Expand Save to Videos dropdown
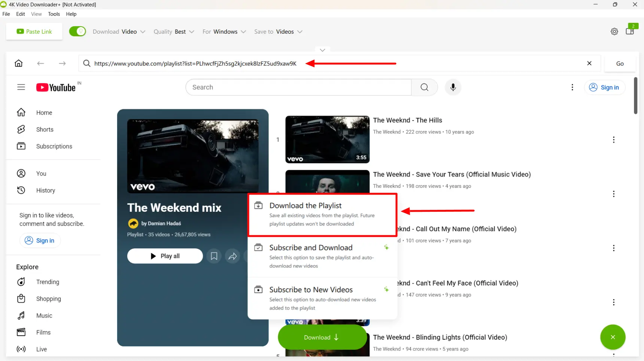The width and height of the screenshot is (644, 361). pos(278,31)
